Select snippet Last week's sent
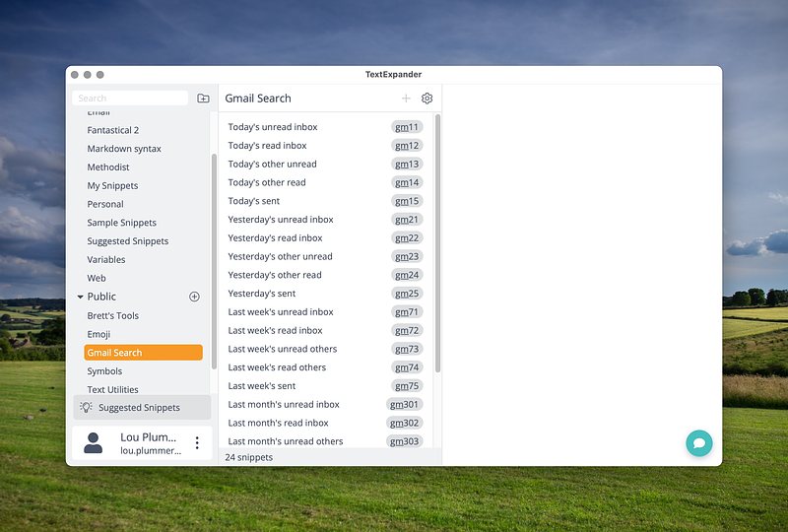 coord(326,386)
